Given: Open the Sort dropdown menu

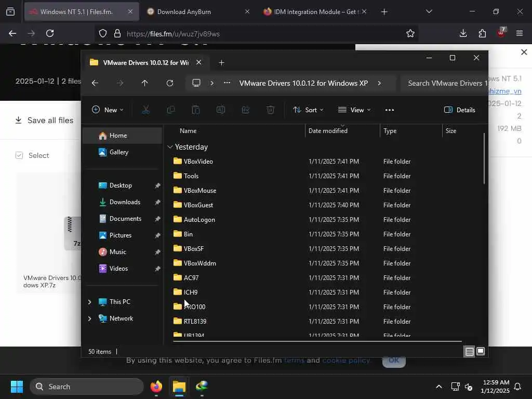Looking at the screenshot, I should coord(309,110).
